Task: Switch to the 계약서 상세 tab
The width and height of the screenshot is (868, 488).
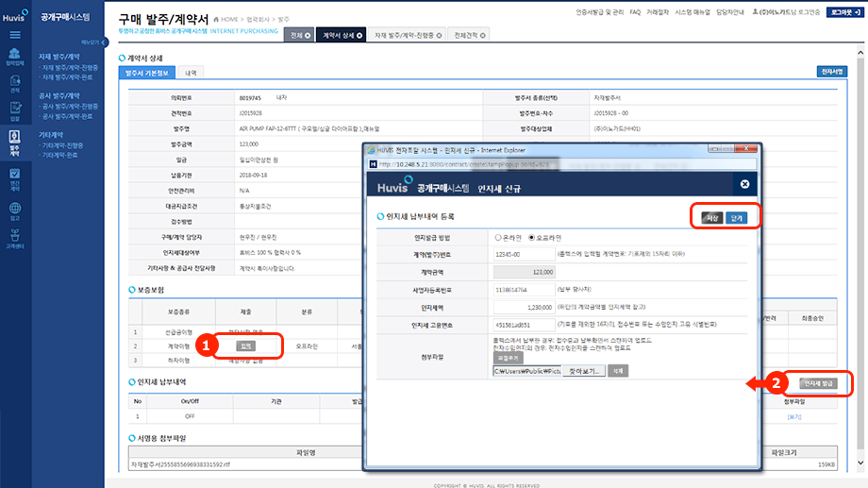Action: [341, 35]
